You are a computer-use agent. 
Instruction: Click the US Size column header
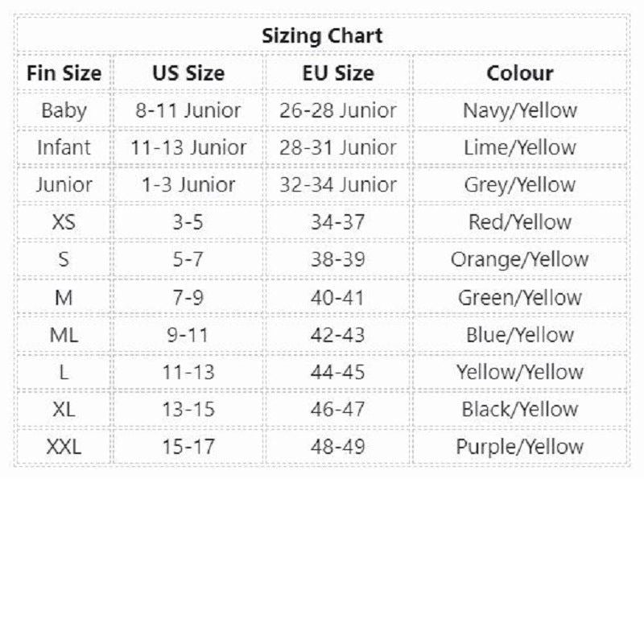(188, 73)
